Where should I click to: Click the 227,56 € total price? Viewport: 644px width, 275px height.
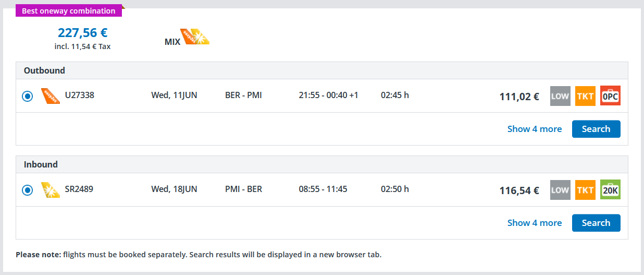point(82,33)
